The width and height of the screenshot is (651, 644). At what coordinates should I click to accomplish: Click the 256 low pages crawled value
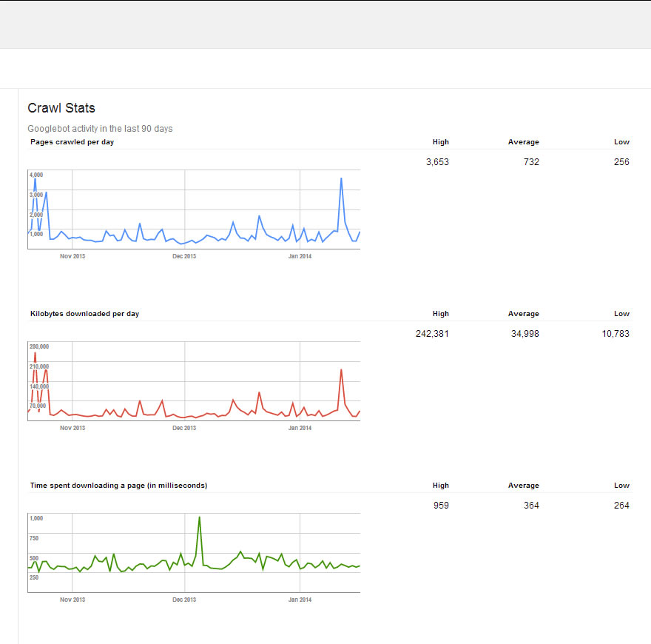pyautogui.click(x=621, y=162)
